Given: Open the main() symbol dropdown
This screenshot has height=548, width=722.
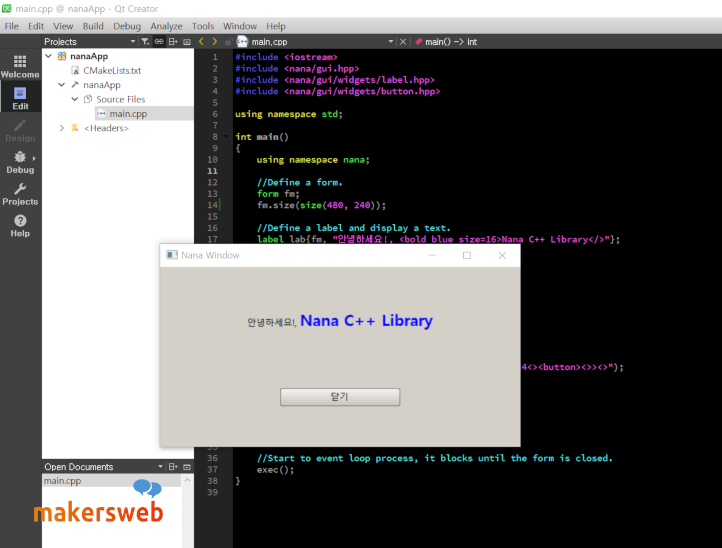Looking at the screenshot, I should 450,42.
